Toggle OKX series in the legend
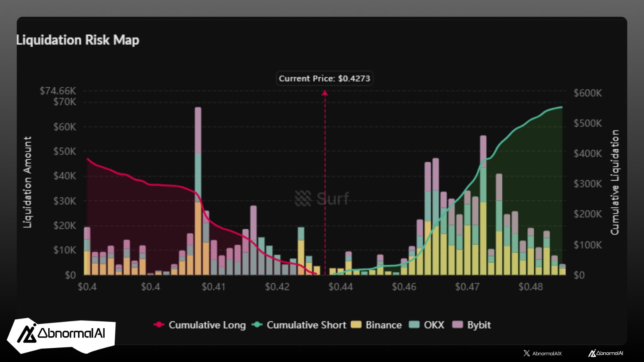This screenshot has height=362, width=644. [x=434, y=325]
